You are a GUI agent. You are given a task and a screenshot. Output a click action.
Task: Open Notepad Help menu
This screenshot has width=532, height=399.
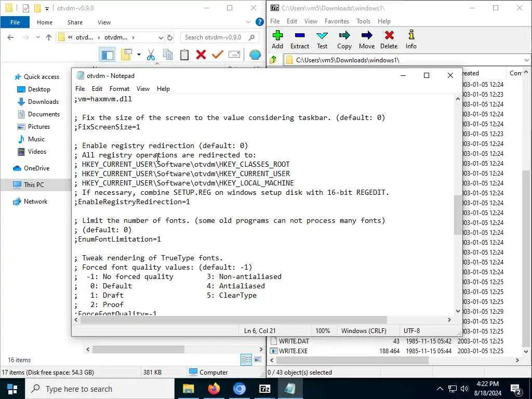pos(163,88)
